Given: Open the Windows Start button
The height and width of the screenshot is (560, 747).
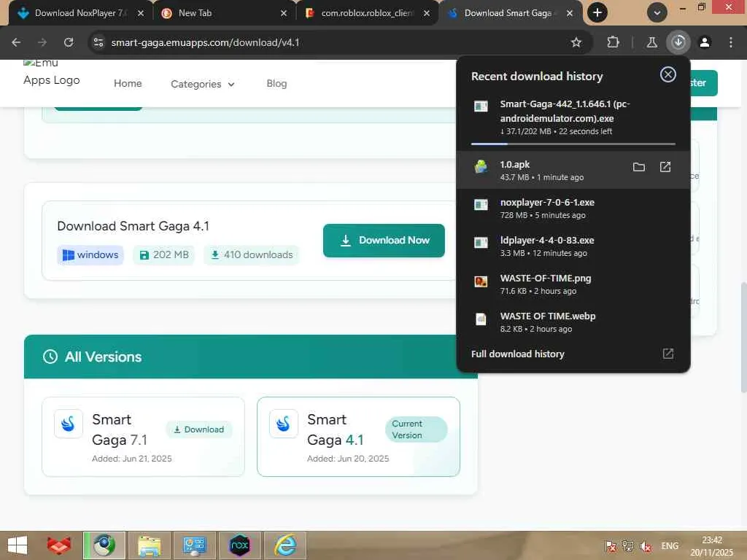Looking at the screenshot, I should point(18,545).
